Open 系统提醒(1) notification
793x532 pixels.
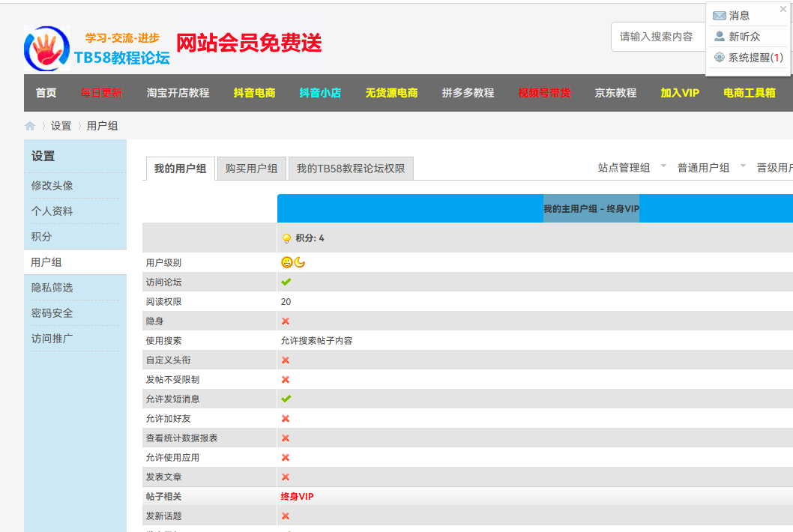pyautogui.click(x=756, y=57)
